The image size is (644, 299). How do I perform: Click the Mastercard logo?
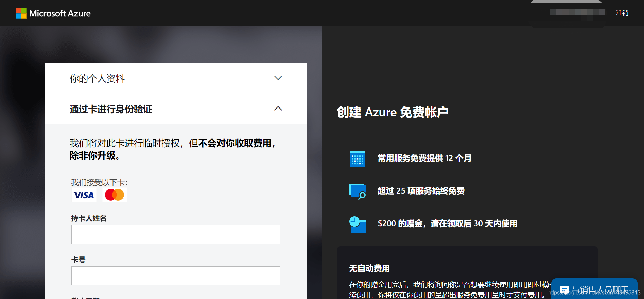pyautogui.click(x=115, y=195)
